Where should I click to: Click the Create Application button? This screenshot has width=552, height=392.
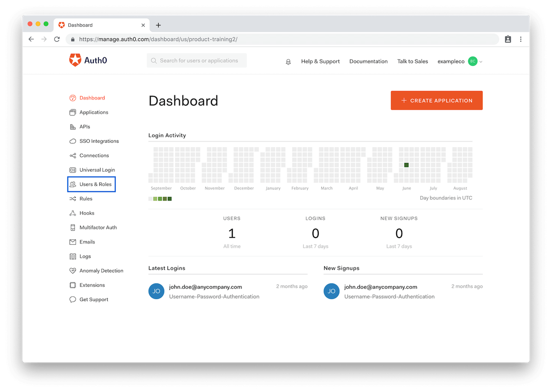437,101
